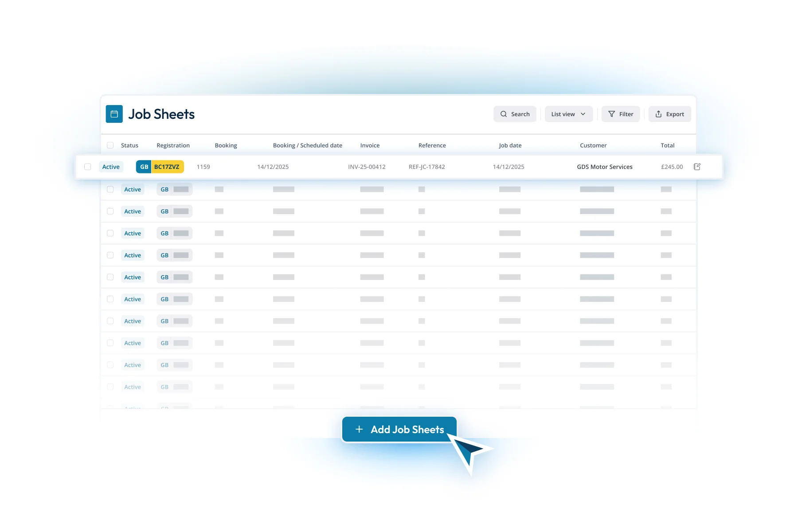Click the Active status badge on BC17ZVZ row

[111, 167]
